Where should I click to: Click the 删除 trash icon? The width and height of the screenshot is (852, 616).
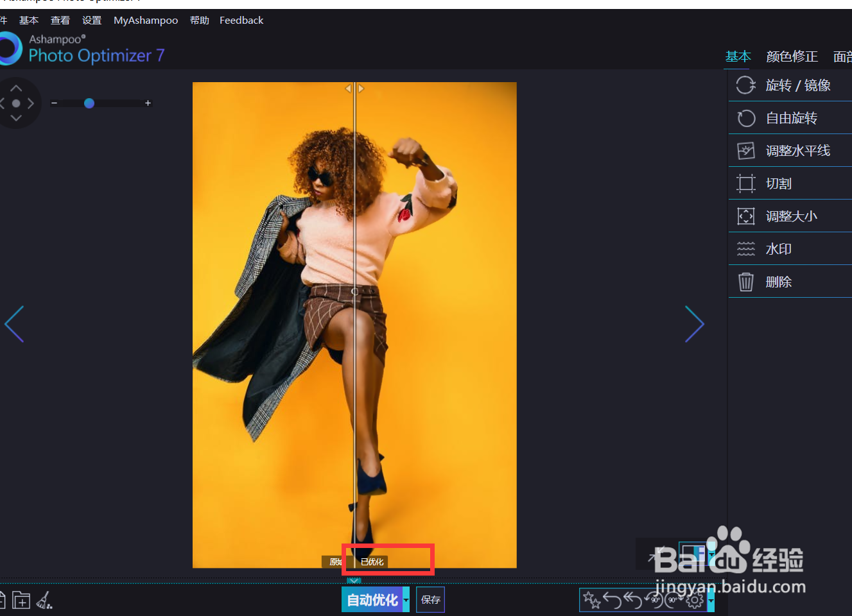click(745, 282)
